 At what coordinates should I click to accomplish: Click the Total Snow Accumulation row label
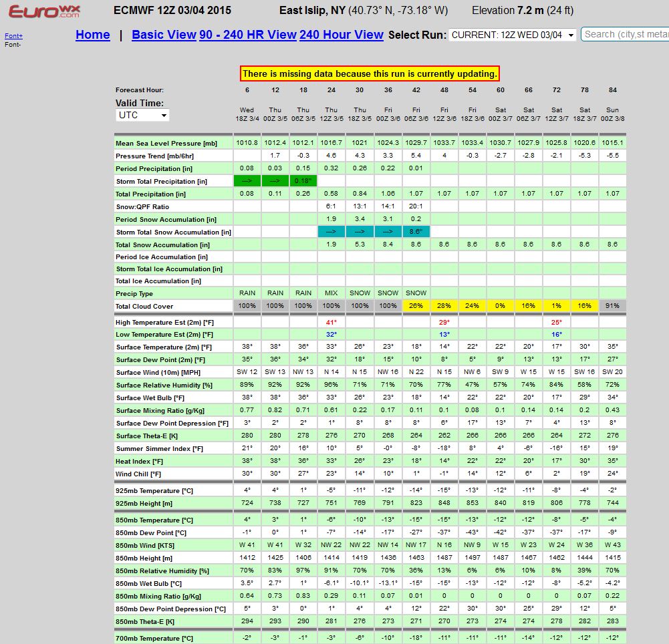tap(162, 245)
